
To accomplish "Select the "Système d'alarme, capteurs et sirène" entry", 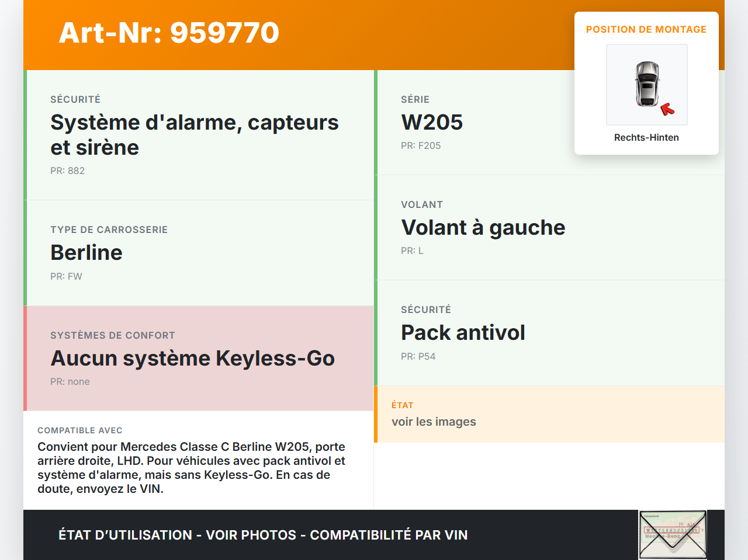I will click(x=195, y=135).
